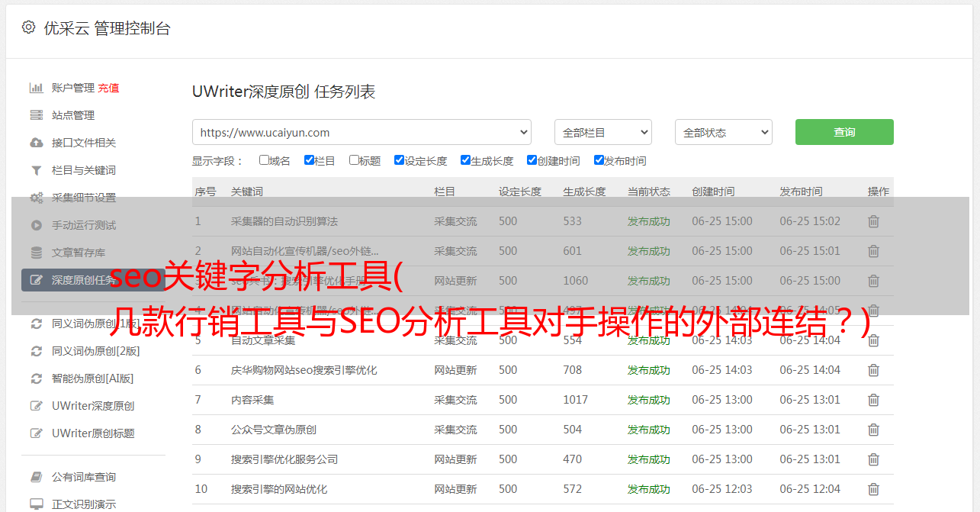
Task: Enable the 域名 display field checkbox
Action: [264, 160]
